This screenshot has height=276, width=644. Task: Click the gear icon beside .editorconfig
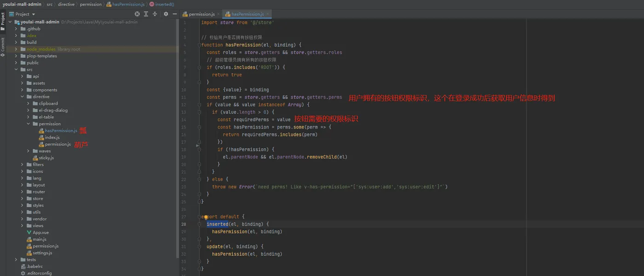pyautogui.click(x=23, y=273)
